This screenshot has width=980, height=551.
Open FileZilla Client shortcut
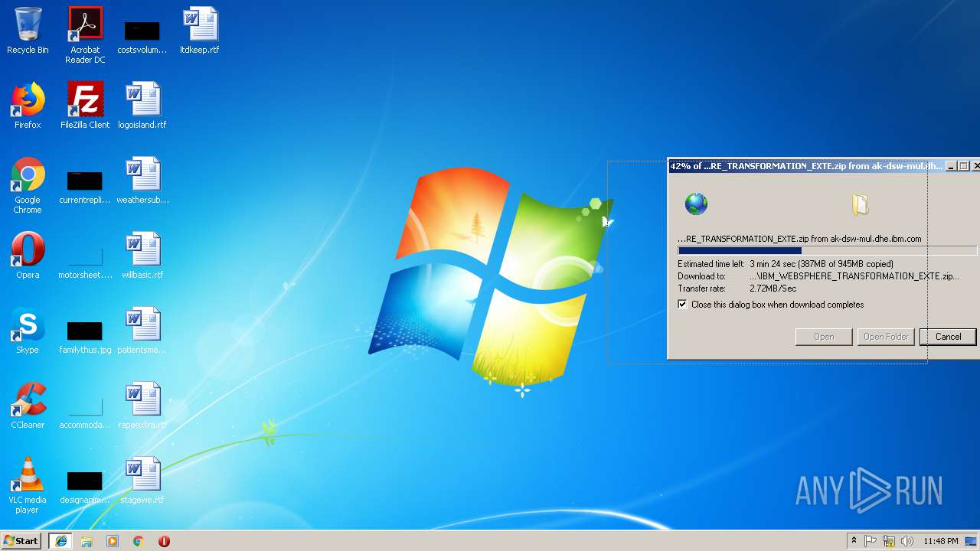coord(85,106)
